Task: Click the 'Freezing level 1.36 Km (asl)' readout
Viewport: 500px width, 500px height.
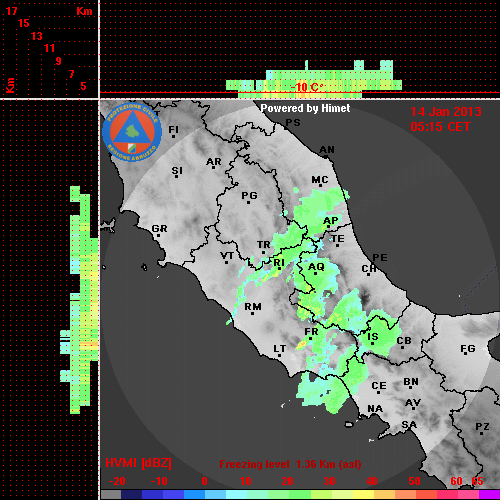Action: coord(290,464)
